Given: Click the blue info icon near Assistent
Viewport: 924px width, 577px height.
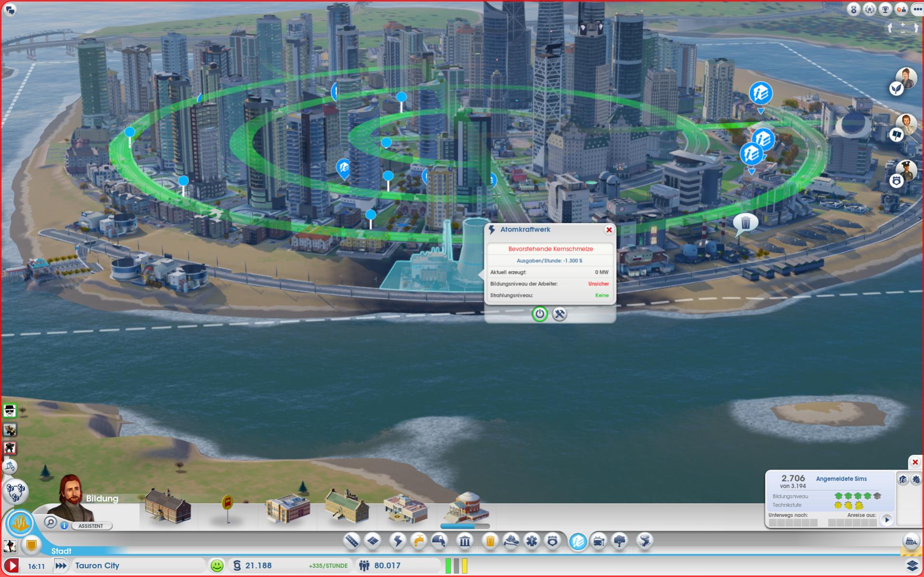Looking at the screenshot, I should pyautogui.click(x=64, y=526).
